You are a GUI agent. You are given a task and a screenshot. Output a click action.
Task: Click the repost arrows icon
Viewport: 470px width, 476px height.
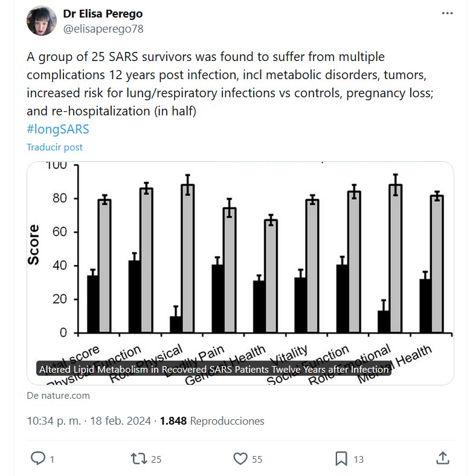click(139, 458)
